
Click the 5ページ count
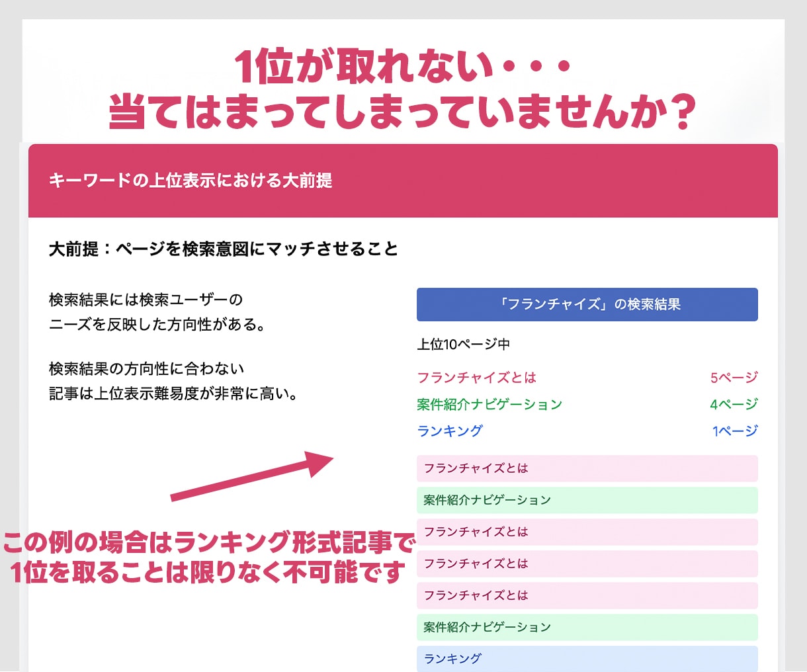[734, 378]
